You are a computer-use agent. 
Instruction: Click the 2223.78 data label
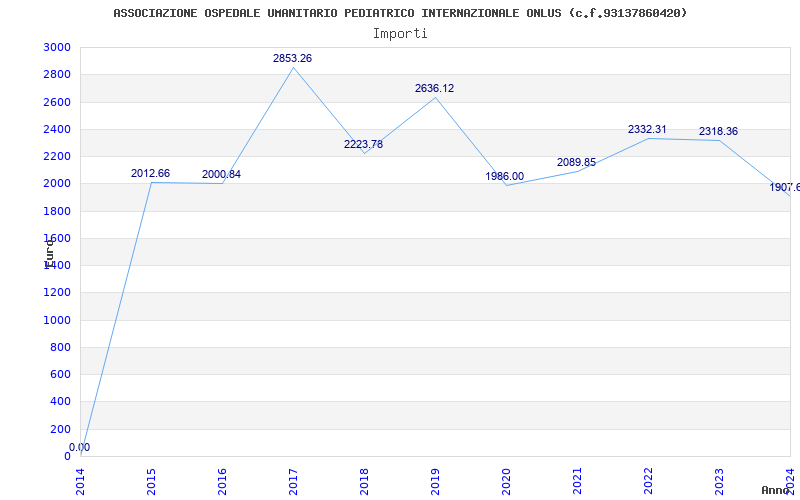(x=363, y=144)
